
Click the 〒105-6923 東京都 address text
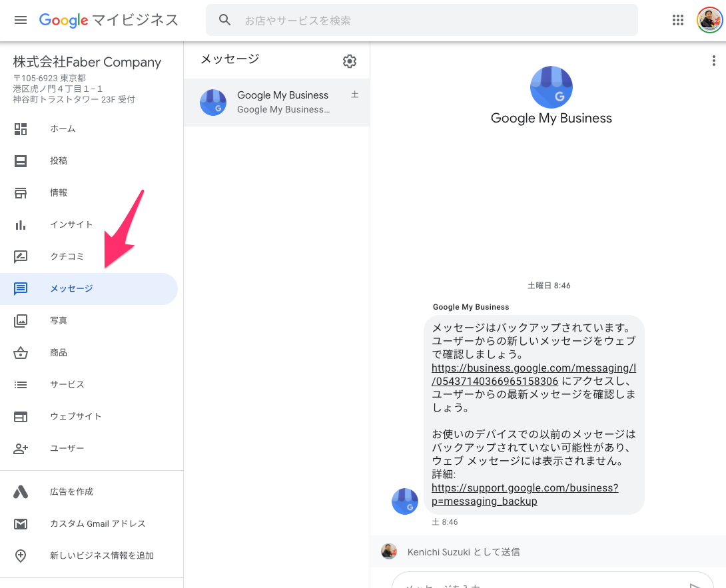pyautogui.click(x=49, y=79)
